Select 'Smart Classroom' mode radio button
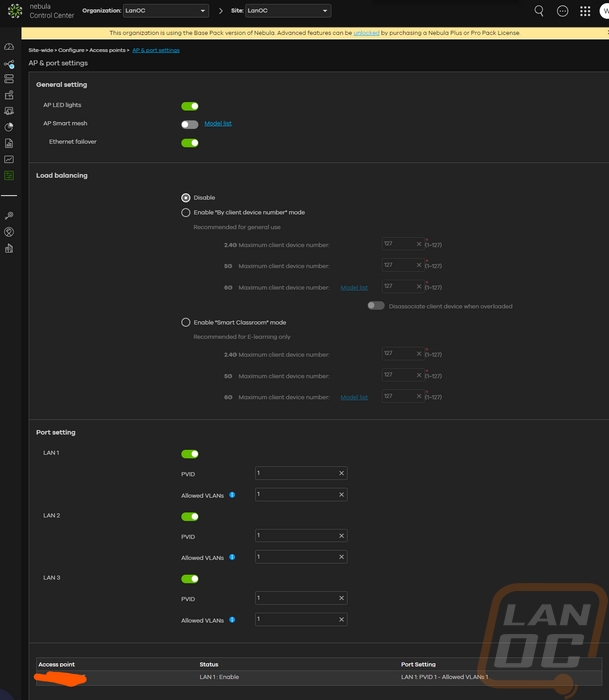609x700 pixels. [x=186, y=322]
